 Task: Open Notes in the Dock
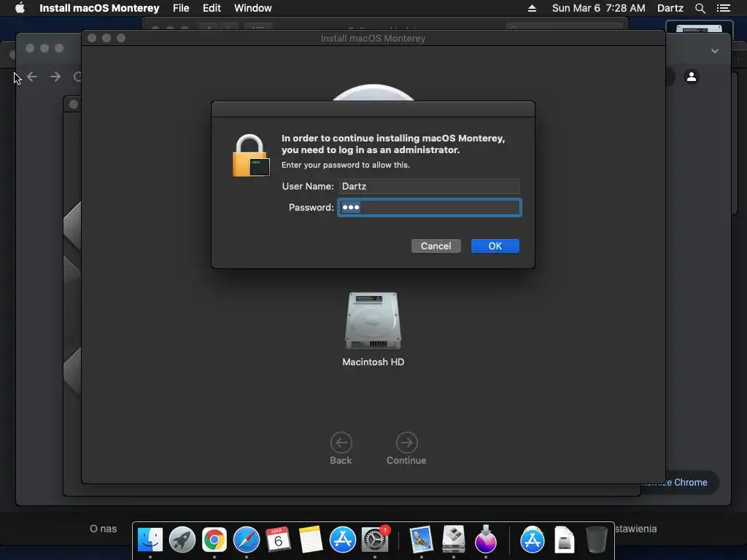[310, 540]
